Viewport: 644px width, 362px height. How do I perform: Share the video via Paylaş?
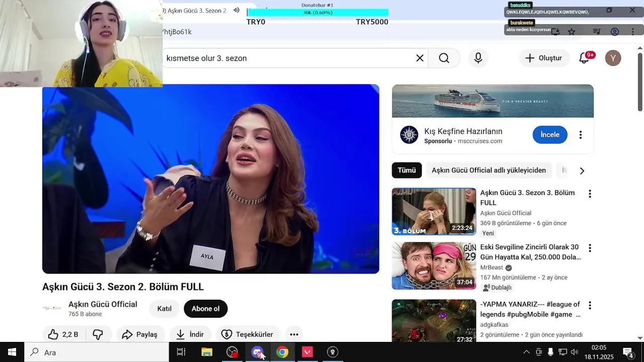(140, 334)
